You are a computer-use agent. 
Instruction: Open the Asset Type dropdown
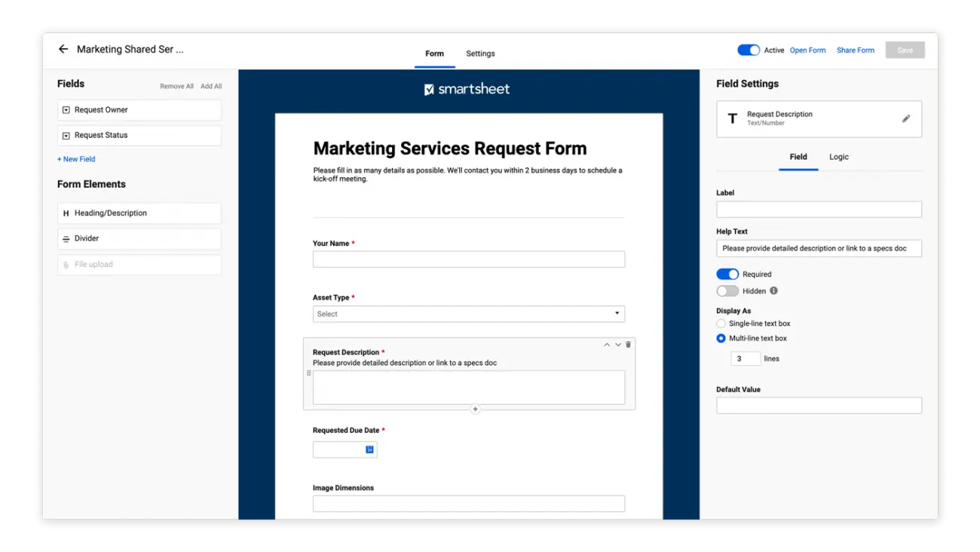(468, 314)
